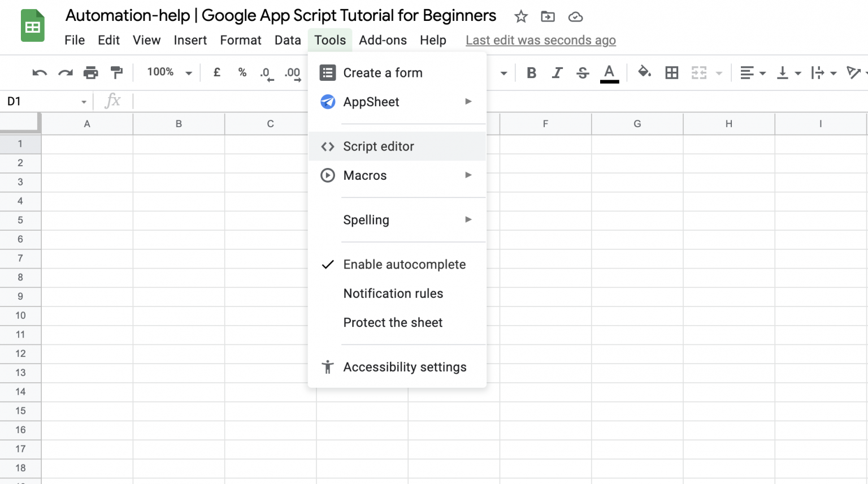Image resolution: width=868 pixels, height=484 pixels.
Task: Click the Print icon
Action: pyautogui.click(x=90, y=72)
